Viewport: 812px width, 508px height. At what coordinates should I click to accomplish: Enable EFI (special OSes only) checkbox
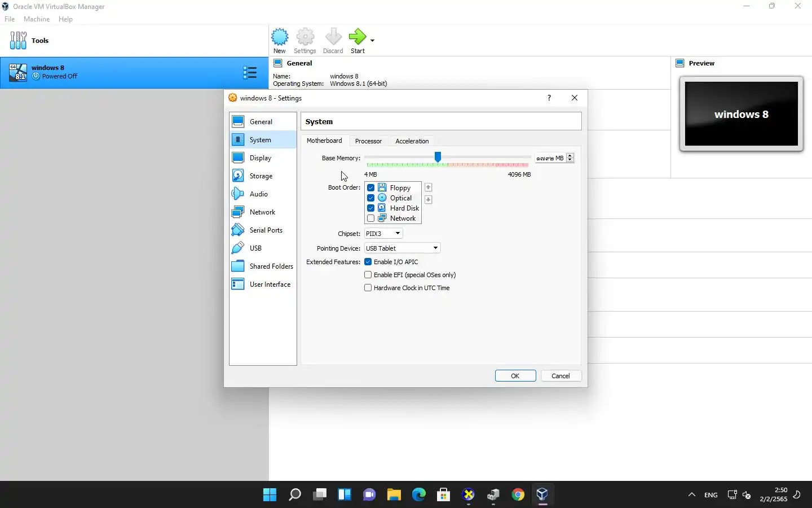pyautogui.click(x=368, y=275)
